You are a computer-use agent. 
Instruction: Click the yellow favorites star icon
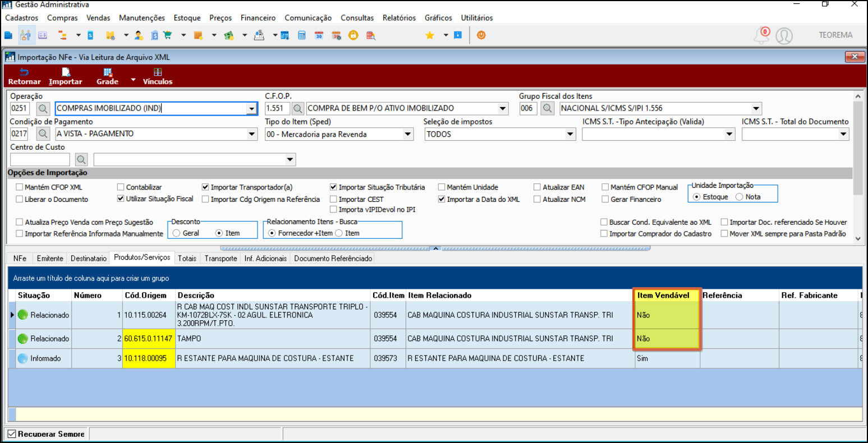[430, 35]
